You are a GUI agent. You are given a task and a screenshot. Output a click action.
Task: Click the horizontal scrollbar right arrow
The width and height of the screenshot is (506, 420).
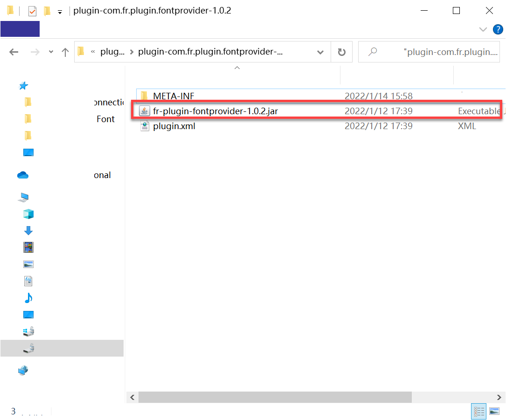pos(499,398)
